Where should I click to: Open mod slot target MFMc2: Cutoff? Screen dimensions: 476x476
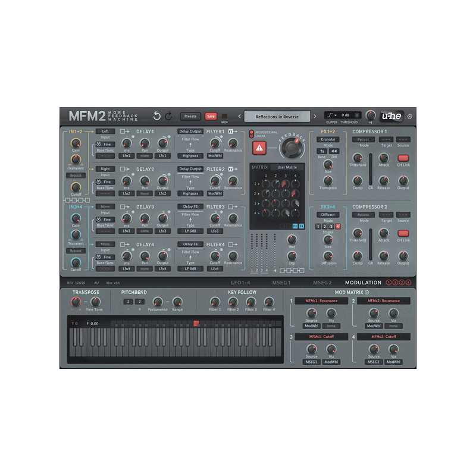point(384,337)
